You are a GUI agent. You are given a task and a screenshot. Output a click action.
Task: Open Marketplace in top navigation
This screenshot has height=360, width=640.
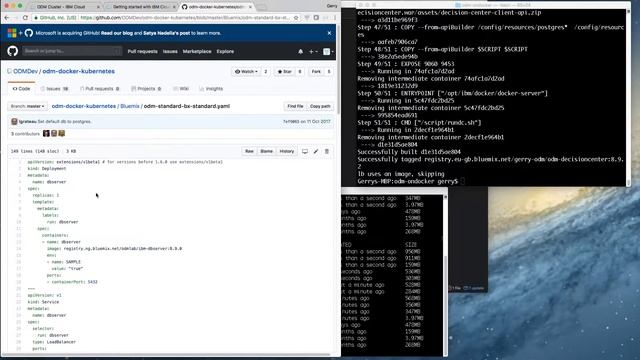tap(197, 52)
